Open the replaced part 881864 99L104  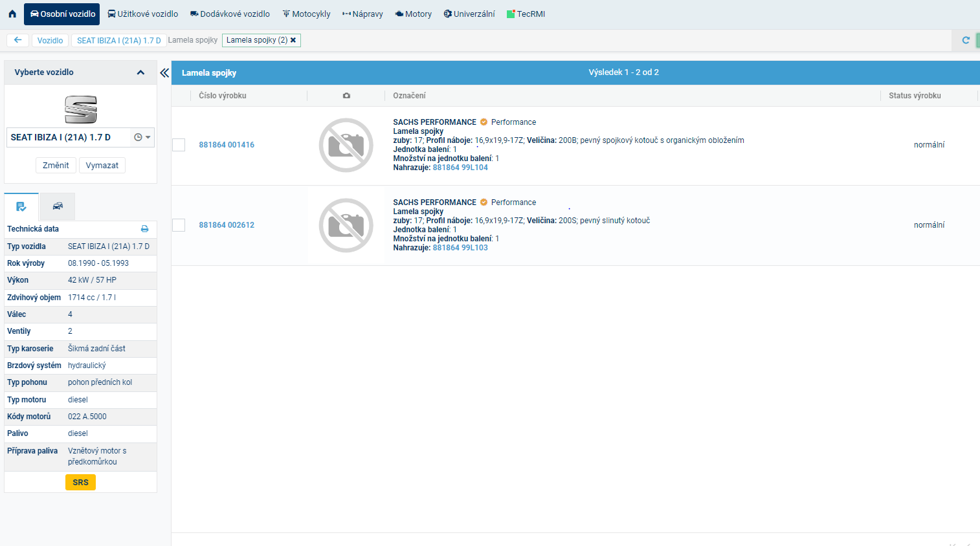click(460, 168)
